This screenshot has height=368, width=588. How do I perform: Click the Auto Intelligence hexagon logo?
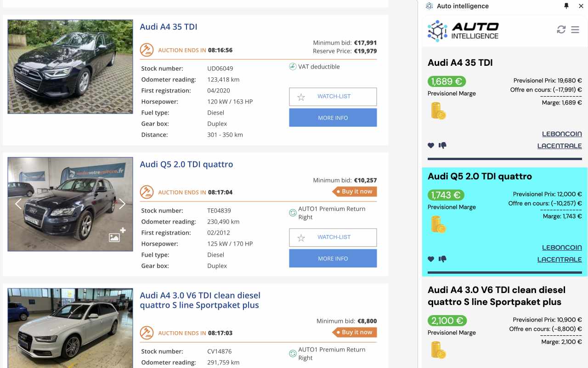click(438, 29)
